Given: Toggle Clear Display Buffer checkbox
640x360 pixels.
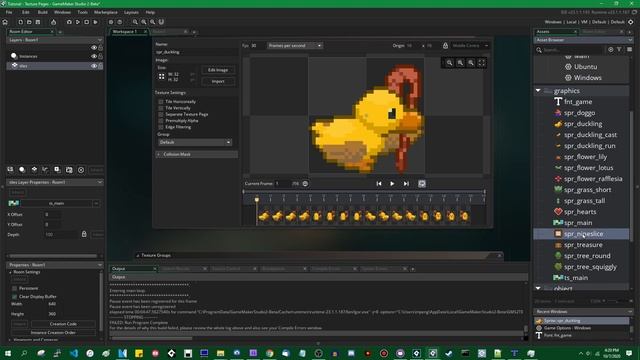Looking at the screenshot, I should 15,297.
